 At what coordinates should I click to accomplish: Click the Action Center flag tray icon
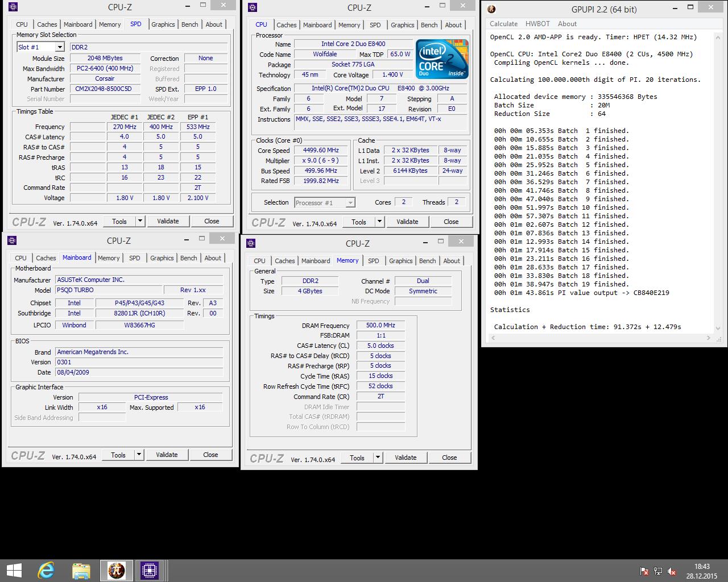644,571
